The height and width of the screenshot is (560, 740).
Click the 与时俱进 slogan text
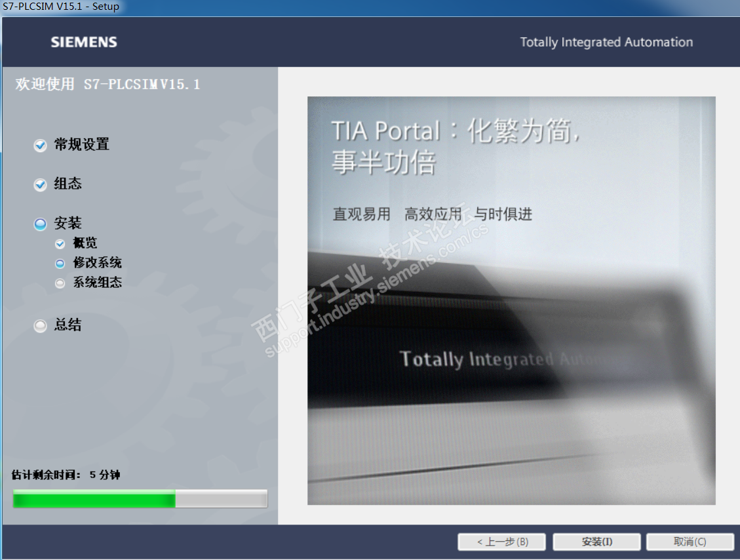(x=503, y=214)
